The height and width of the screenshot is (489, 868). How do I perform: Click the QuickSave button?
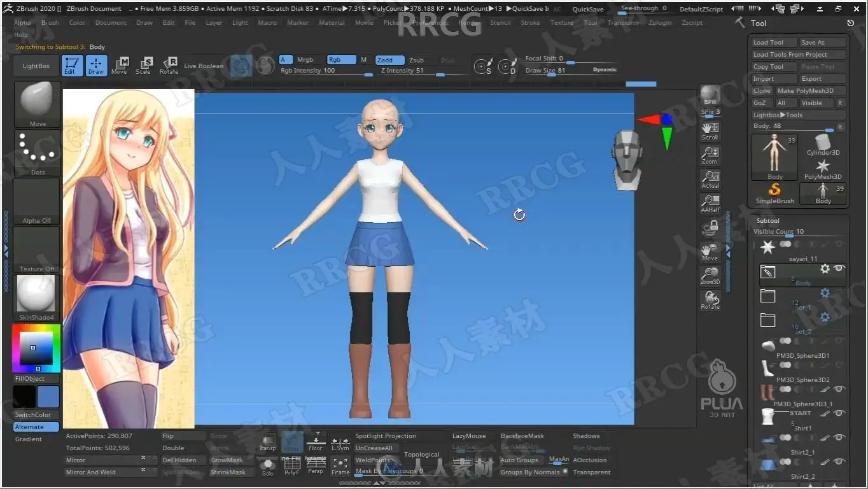(x=588, y=9)
